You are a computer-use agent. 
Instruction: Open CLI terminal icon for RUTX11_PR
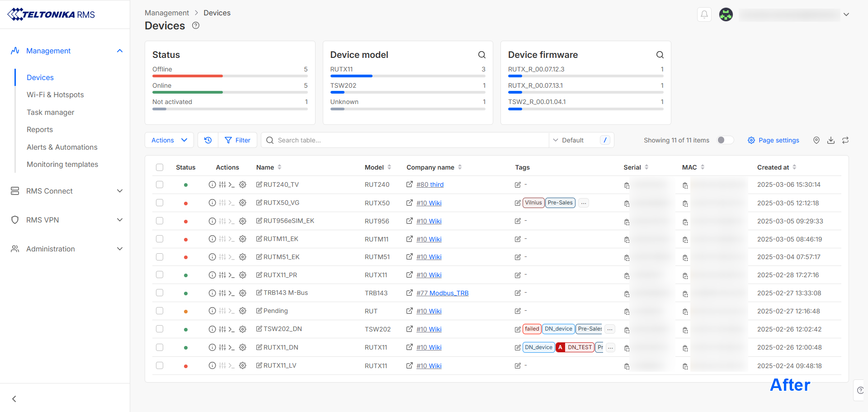pos(231,275)
